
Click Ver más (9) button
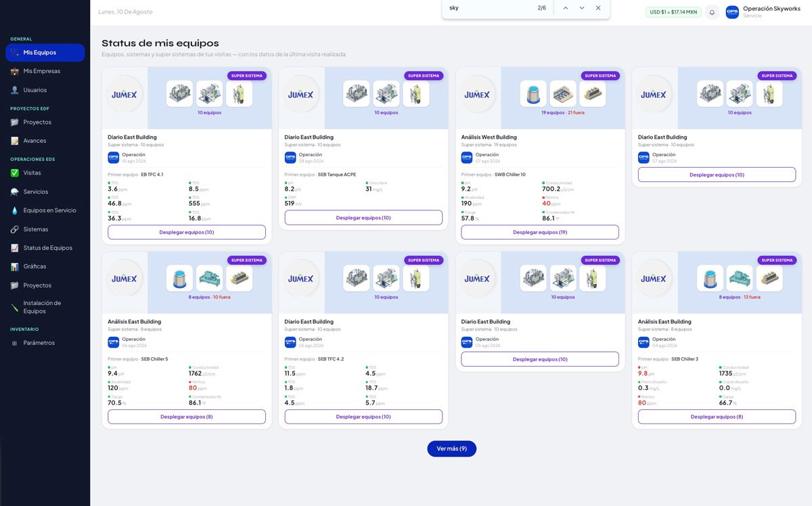click(x=451, y=448)
